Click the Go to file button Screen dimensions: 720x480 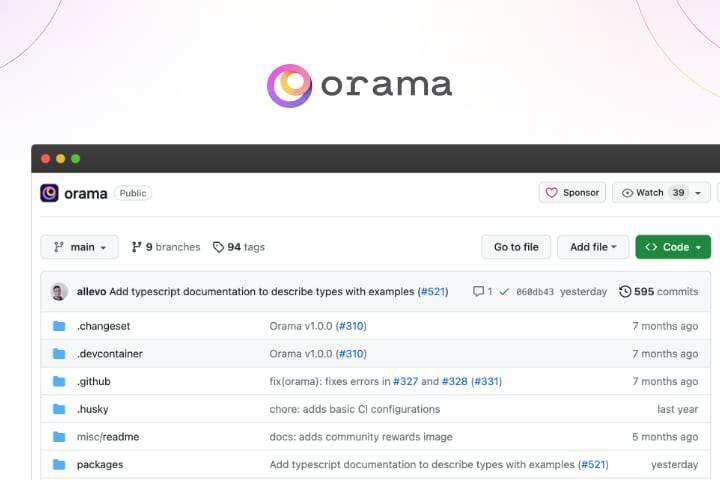[x=516, y=247]
